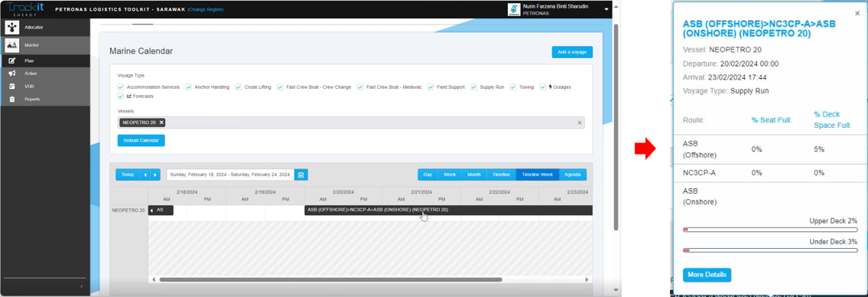Open the Allocator module icon
The height and width of the screenshot is (297, 868).
[x=11, y=27]
